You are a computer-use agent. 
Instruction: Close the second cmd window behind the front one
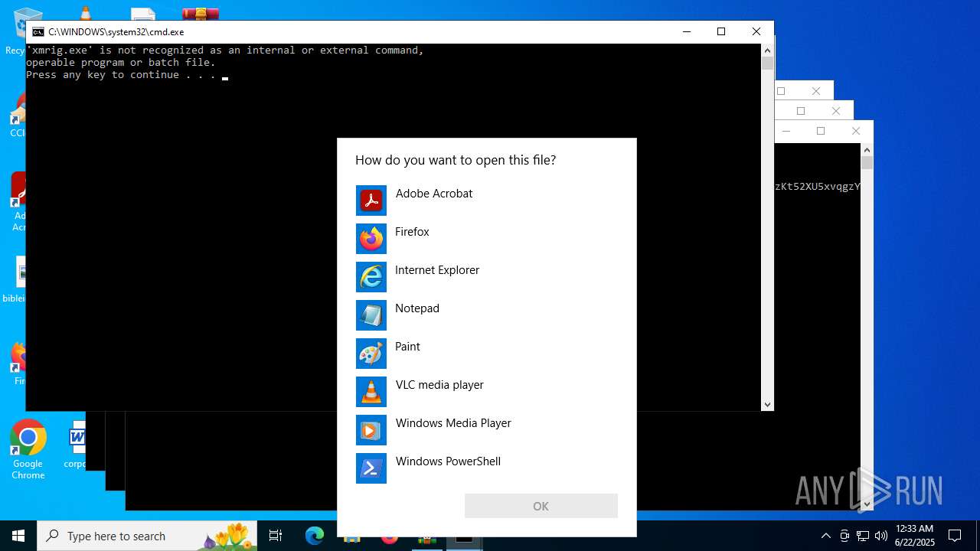point(816,91)
